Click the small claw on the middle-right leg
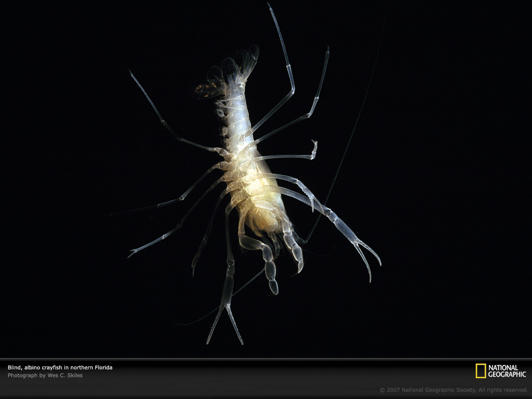Image resolution: width=532 pixels, height=399 pixels. tap(314, 148)
